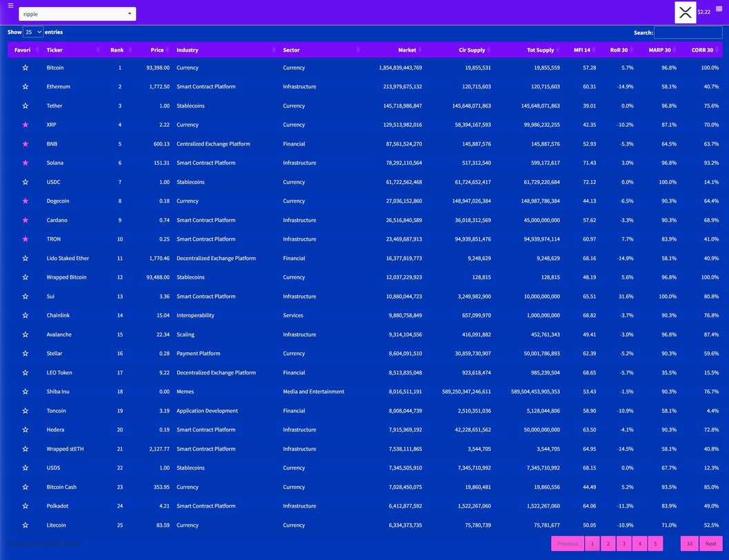
Task: Open the grid view icon
Action: pos(719,9)
